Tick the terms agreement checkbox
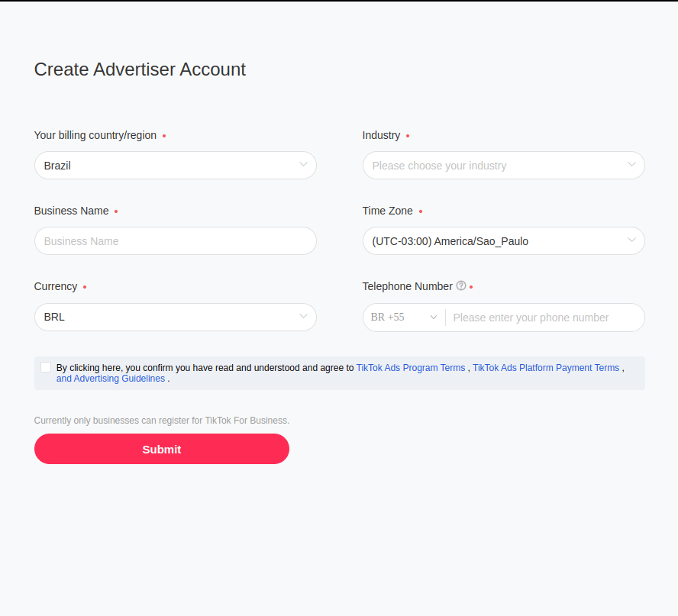The width and height of the screenshot is (678, 616). (46, 367)
